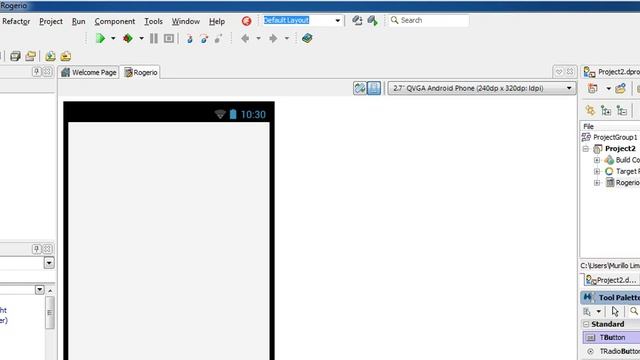Open the 2.7" QVGA Android Phone device dropdown

click(x=482, y=88)
